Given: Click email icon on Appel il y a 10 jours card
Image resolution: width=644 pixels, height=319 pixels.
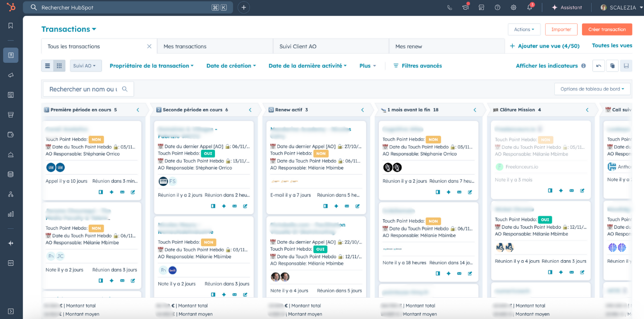Looking at the screenshot, I should coord(122,192).
